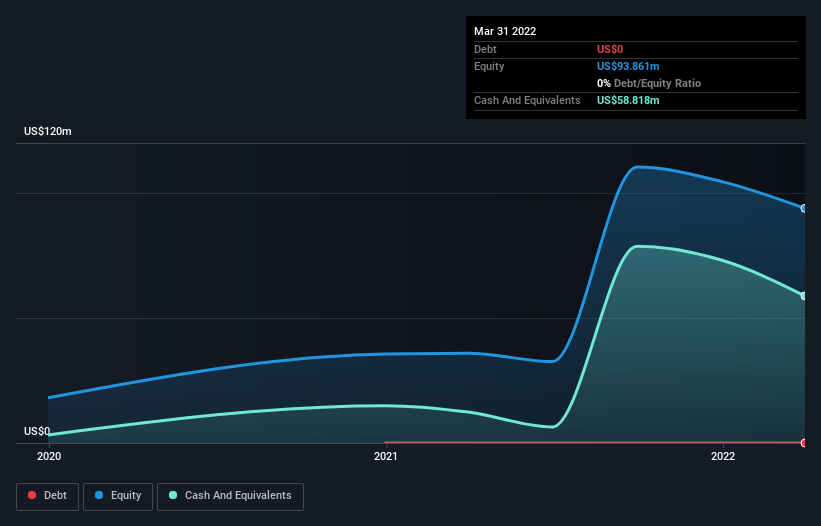Click the Equity label in tooltip
This screenshot has width=821, height=526.
489,66
